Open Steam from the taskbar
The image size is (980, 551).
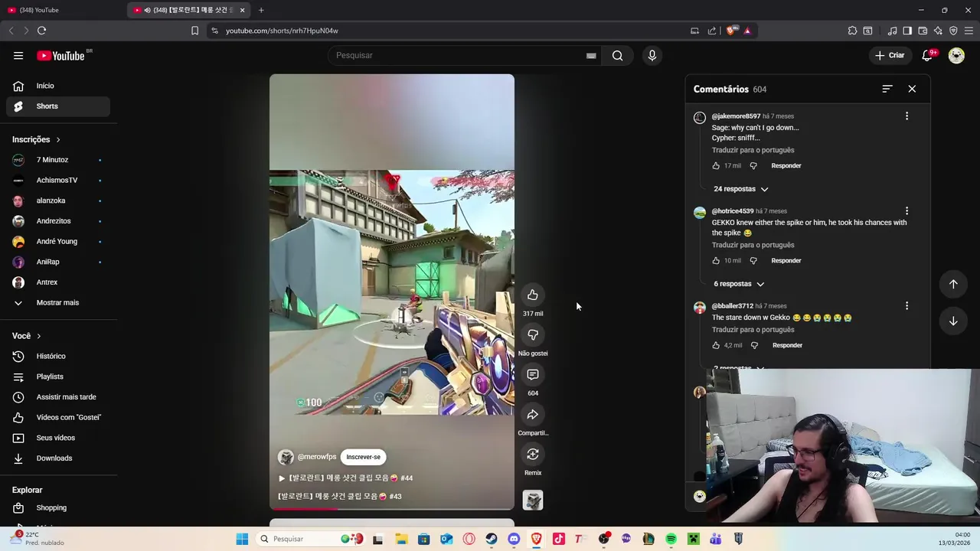point(492,539)
